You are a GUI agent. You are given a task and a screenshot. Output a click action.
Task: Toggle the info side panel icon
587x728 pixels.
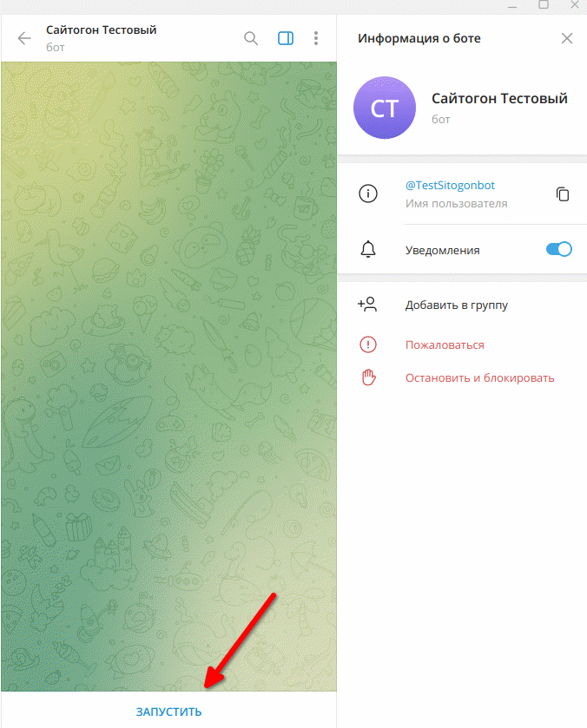click(x=286, y=38)
